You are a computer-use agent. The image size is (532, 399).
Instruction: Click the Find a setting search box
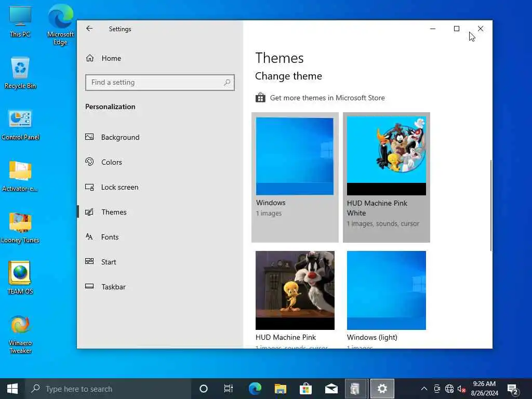160,83
